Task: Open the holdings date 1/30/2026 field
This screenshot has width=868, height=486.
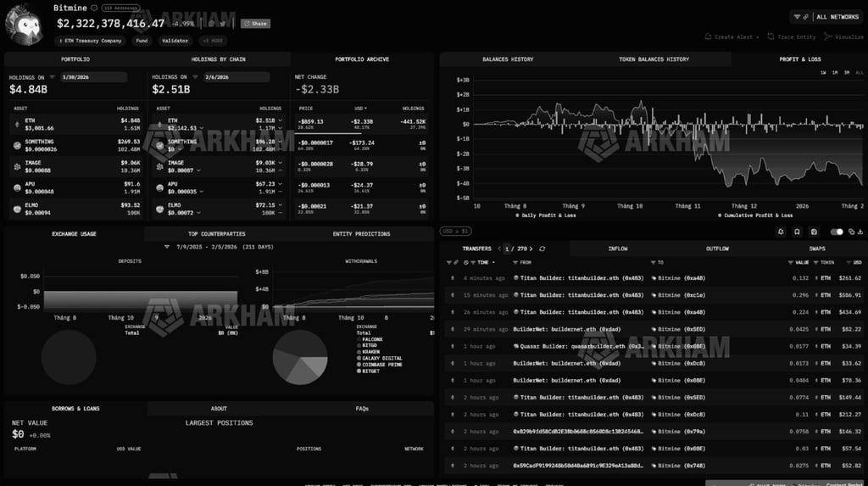Action: click(x=93, y=77)
